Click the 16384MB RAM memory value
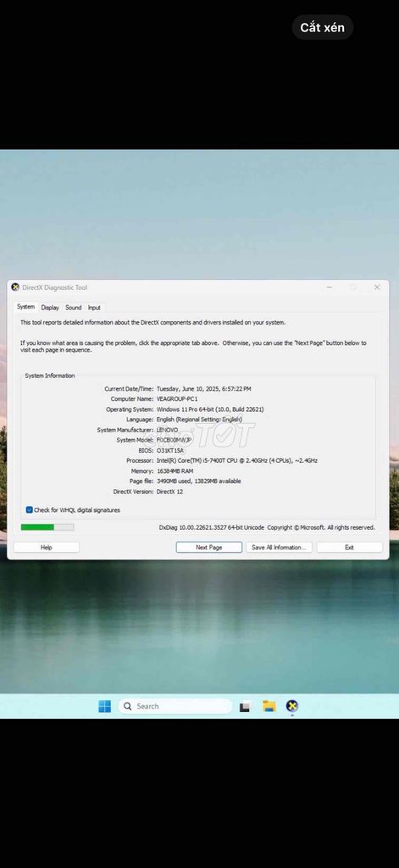 click(175, 471)
